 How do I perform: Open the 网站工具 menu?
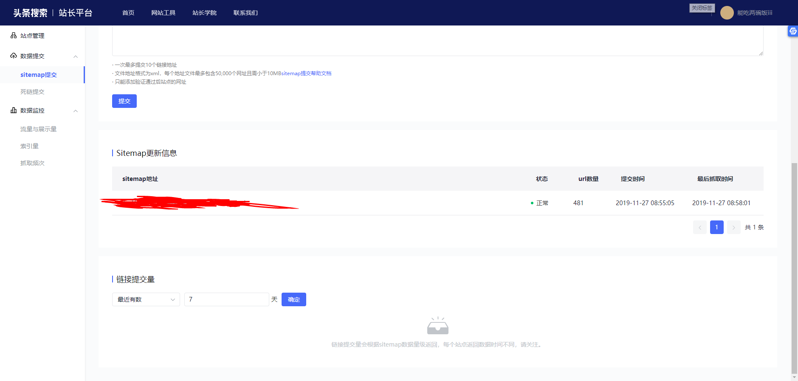[163, 13]
